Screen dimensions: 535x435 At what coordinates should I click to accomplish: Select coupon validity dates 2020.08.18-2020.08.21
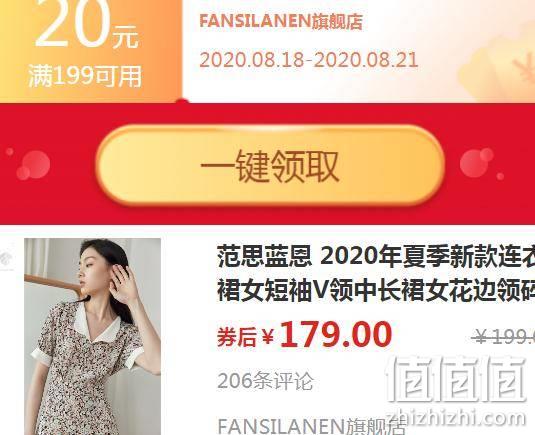tap(309, 60)
